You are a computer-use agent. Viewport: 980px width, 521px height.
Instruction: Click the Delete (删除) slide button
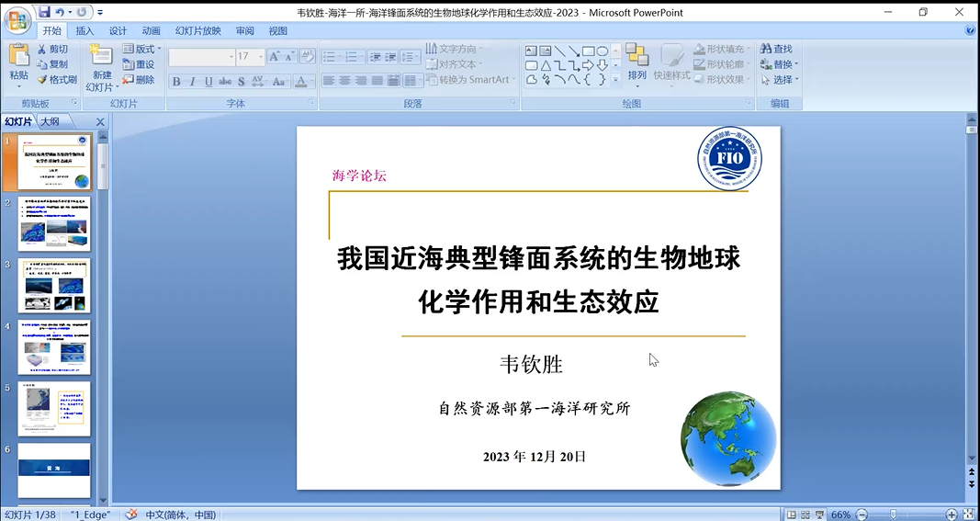[x=139, y=80]
